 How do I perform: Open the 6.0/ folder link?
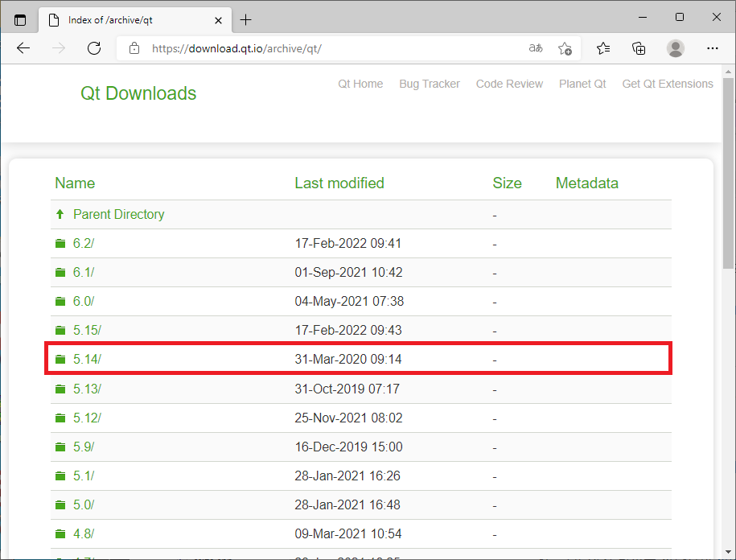click(x=84, y=302)
